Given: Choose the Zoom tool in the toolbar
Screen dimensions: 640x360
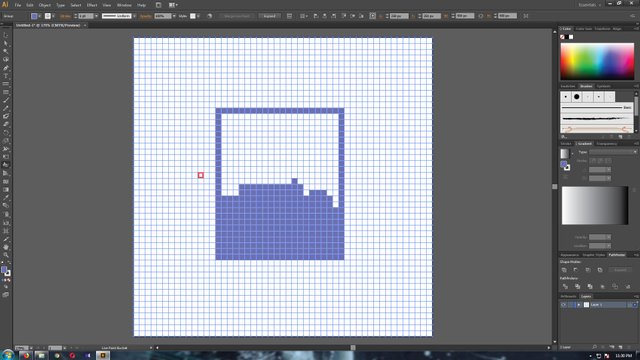Looking at the screenshot, I should coord(6,255).
